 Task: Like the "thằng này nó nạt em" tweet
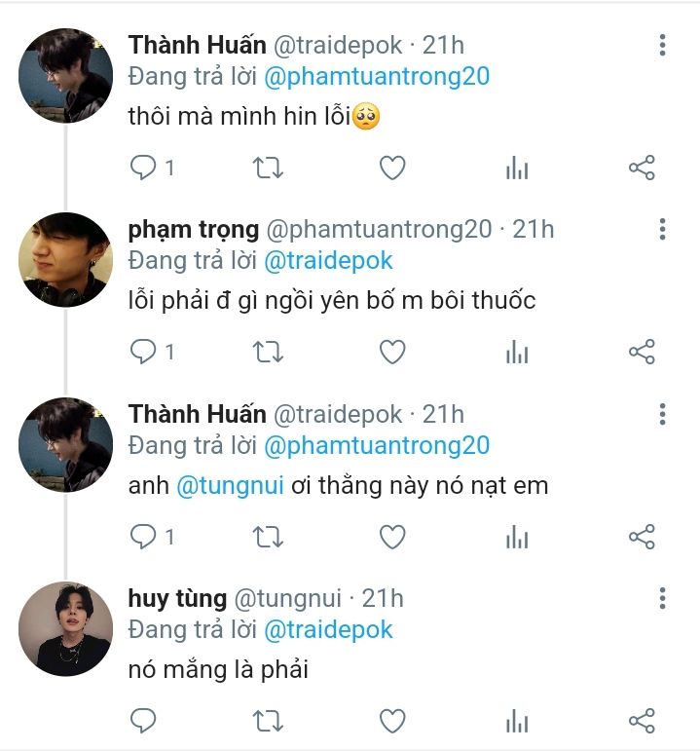(391, 537)
